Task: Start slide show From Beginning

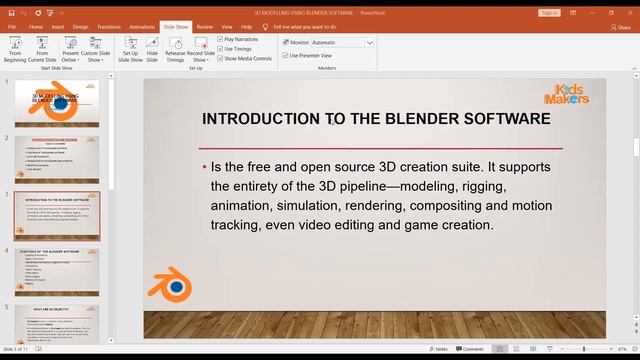Action: [x=15, y=49]
